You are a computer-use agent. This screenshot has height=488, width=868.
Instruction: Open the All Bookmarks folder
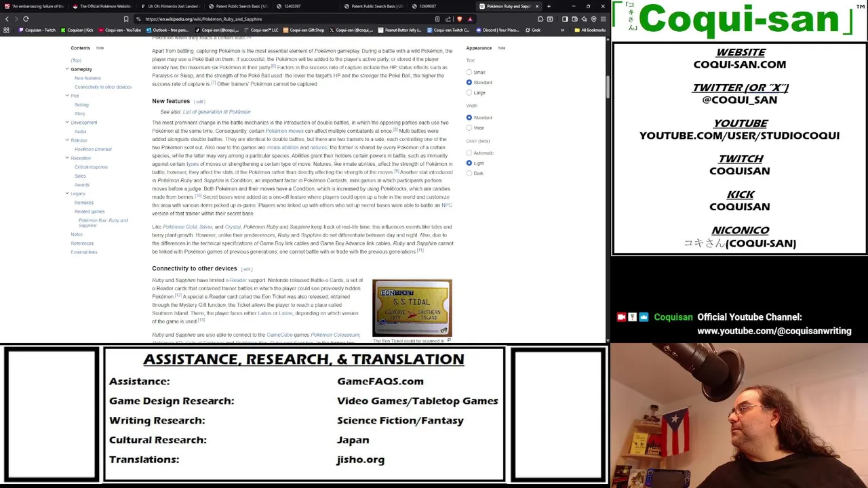(x=589, y=30)
